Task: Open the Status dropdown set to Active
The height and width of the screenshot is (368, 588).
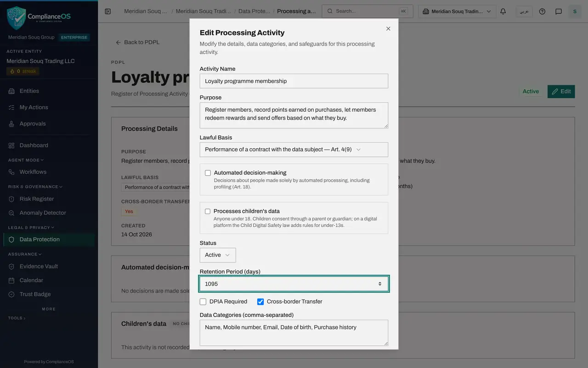Action: click(x=218, y=255)
